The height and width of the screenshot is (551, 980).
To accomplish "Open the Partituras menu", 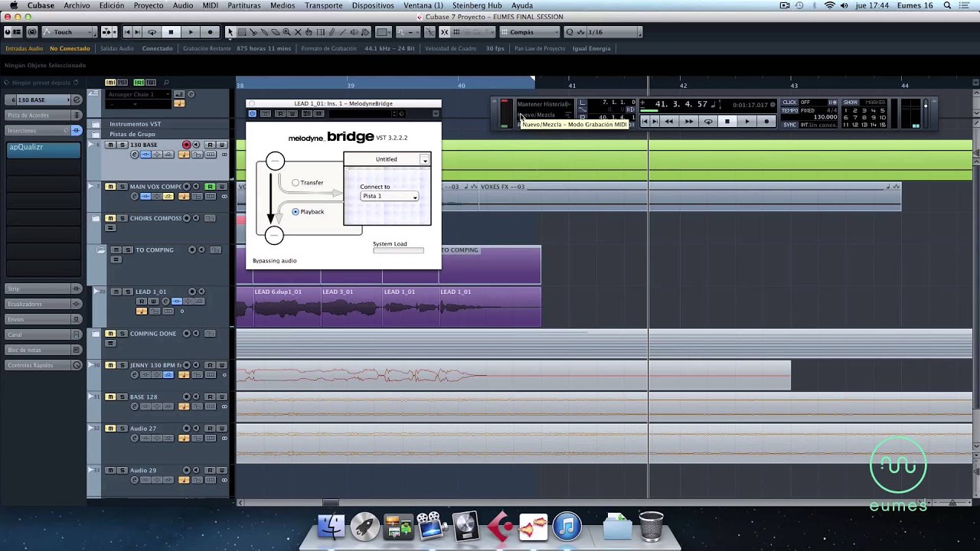I will point(244,5).
